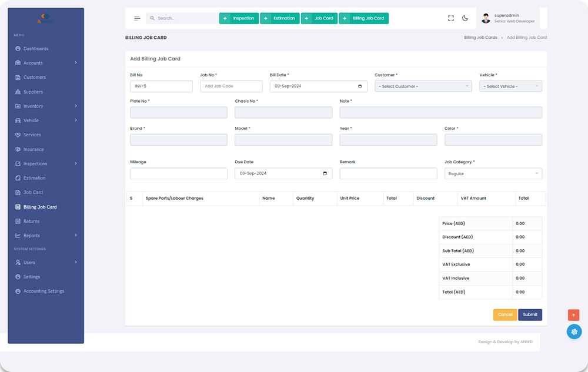
Task: Click the Job No input field
Action: [231, 86]
